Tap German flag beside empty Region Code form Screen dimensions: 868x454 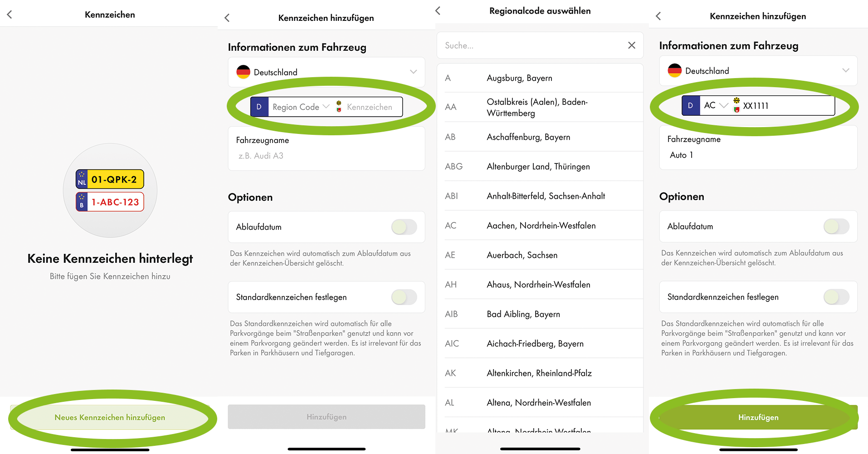243,72
